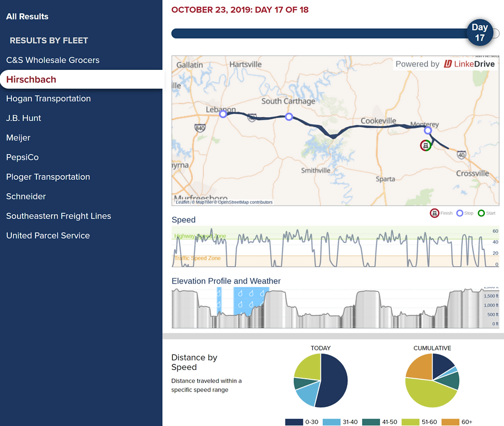The height and width of the screenshot is (426, 504).
Task: Click the stop marker at Monterey
Action: 427,130
